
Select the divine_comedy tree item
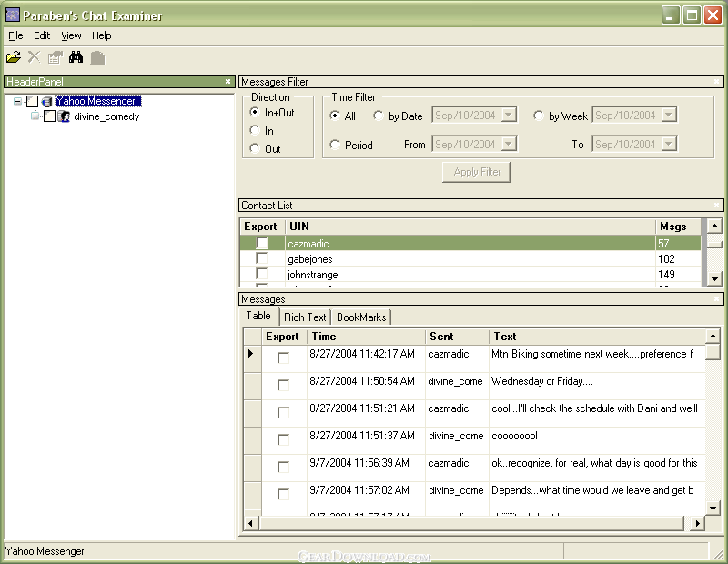click(106, 116)
